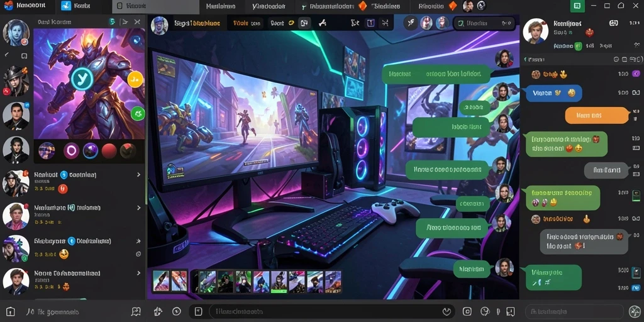Open the blue-faced avatar in the left sidebar

click(16, 33)
